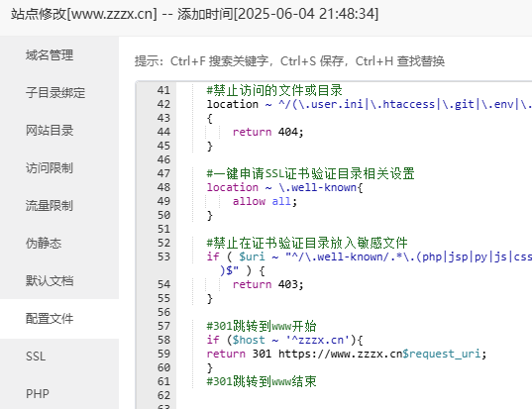The width and height of the screenshot is (532, 409).
Task: Click the window title 站点修改[www.zzzx.cn]
Action: [x=84, y=14]
